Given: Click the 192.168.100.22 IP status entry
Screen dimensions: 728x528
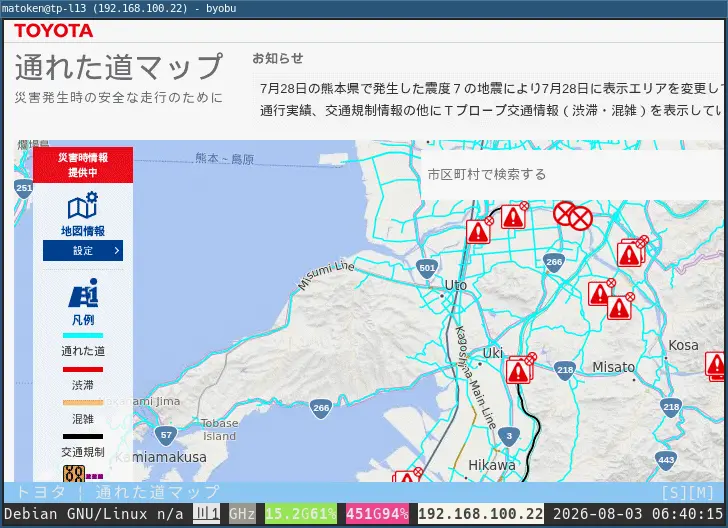Looking at the screenshot, I should [481, 514].
